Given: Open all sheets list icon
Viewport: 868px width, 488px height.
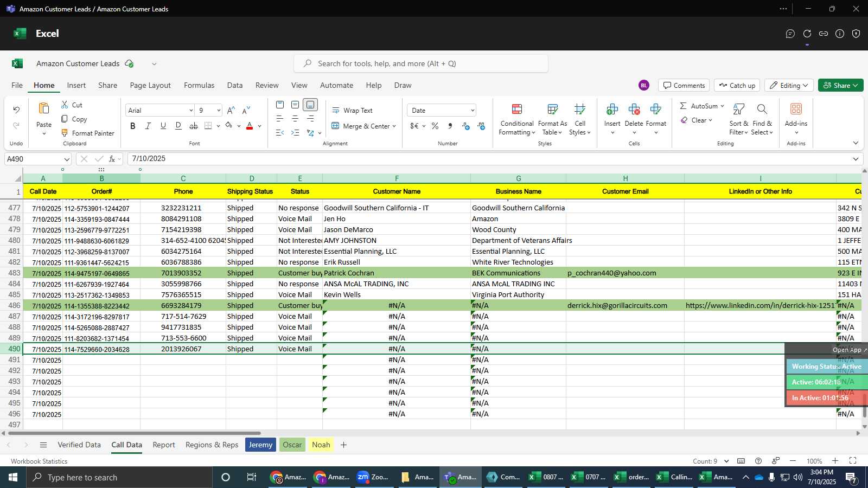Looking at the screenshot, I should pyautogui.click(x=43, y=445).
